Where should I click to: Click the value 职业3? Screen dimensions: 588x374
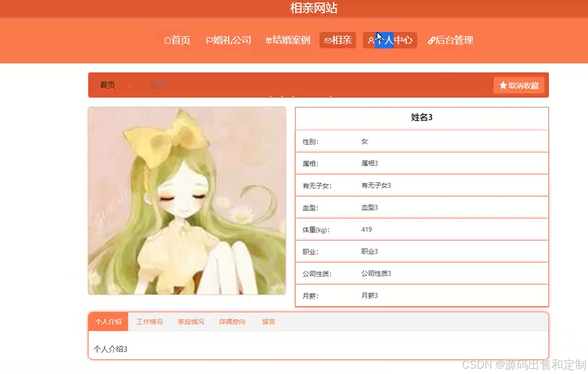[369, 251]
